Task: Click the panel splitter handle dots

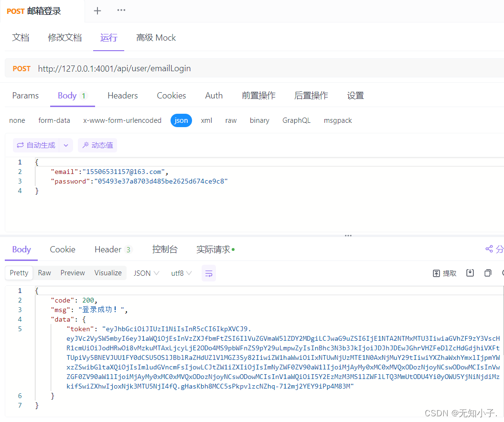Action: click(348, 236)
